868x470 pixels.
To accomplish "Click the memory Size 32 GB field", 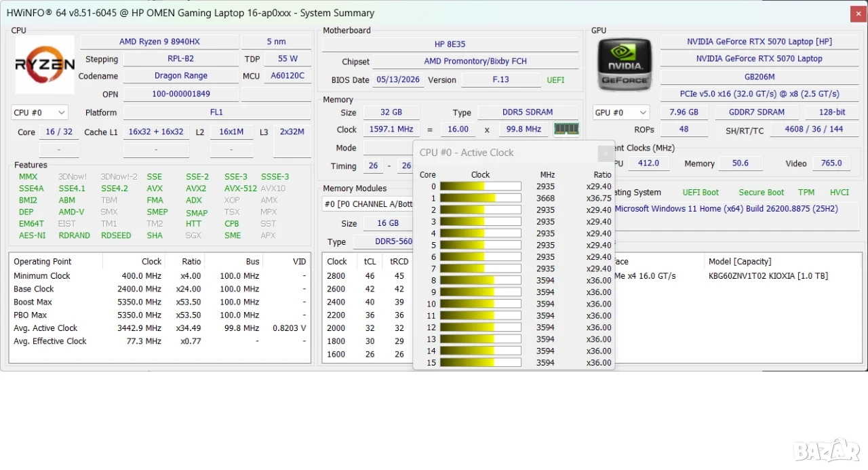I will tap(391, 113).
